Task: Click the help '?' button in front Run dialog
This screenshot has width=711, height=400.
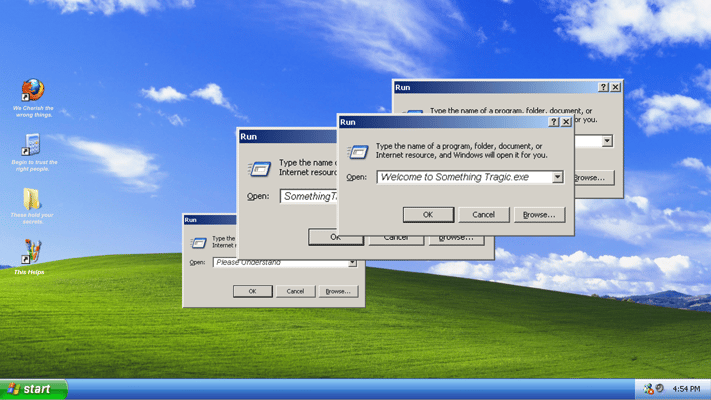Action: click(554, 122)
